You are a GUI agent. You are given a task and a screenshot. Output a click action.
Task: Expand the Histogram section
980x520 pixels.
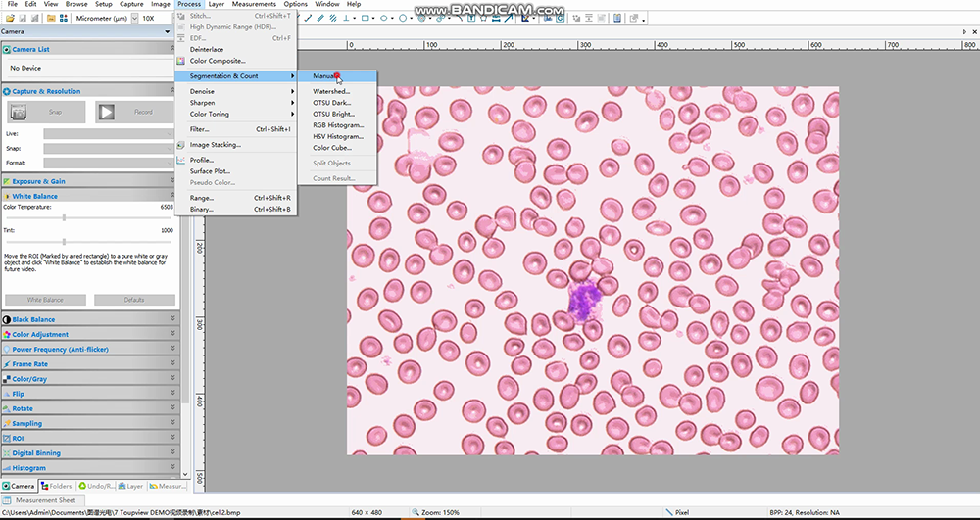[173, 468]
